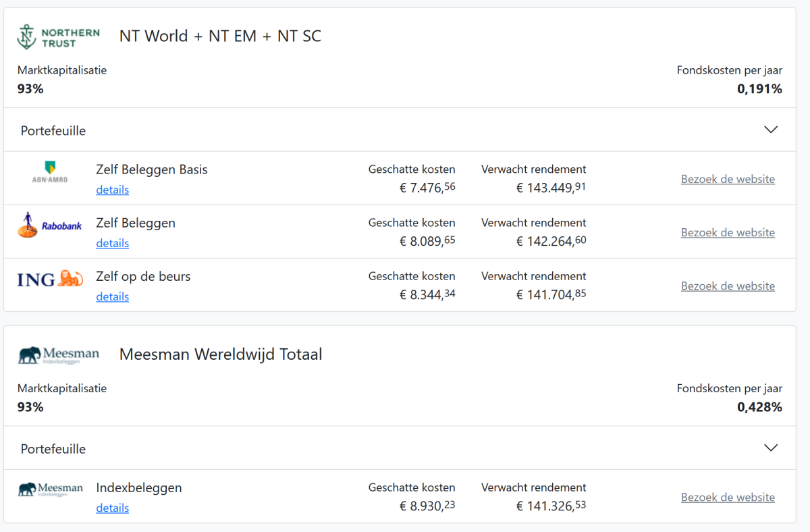Visit the Rabobank website link

pos(728,232)
